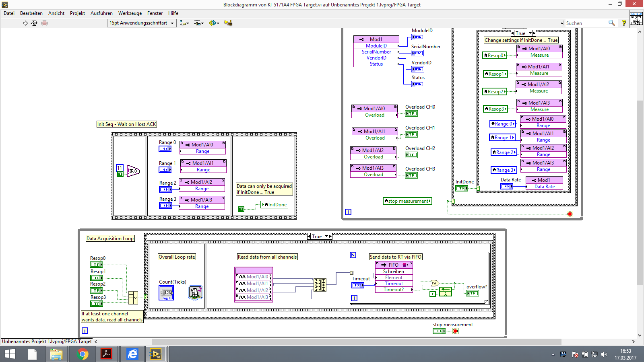Click the Run Continuously icon
The image size is (644, 362).
tap(34, 23)
